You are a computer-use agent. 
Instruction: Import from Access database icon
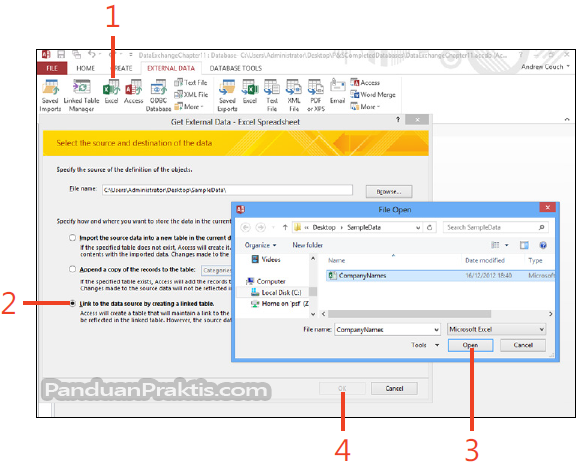[133, 92]
